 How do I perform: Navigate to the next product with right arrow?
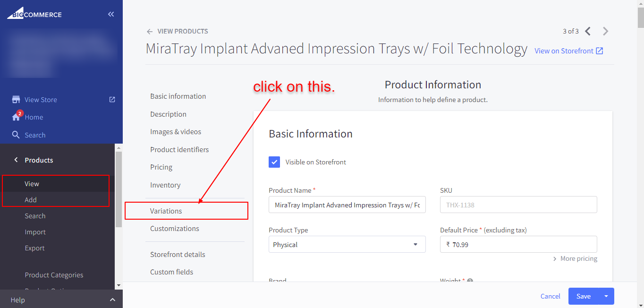tap(605, 31)
